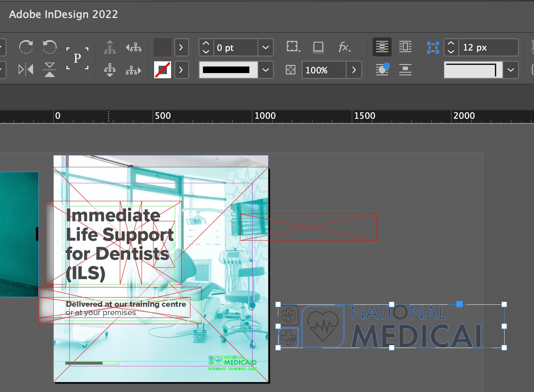Open the fx effects menu
Viewport: 534px width, 392px height.
344,47
